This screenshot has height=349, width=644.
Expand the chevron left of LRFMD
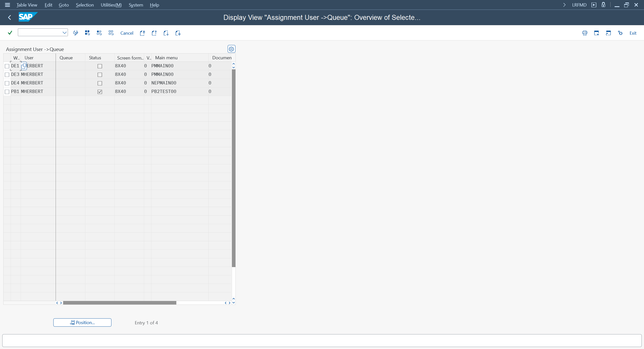564,5
